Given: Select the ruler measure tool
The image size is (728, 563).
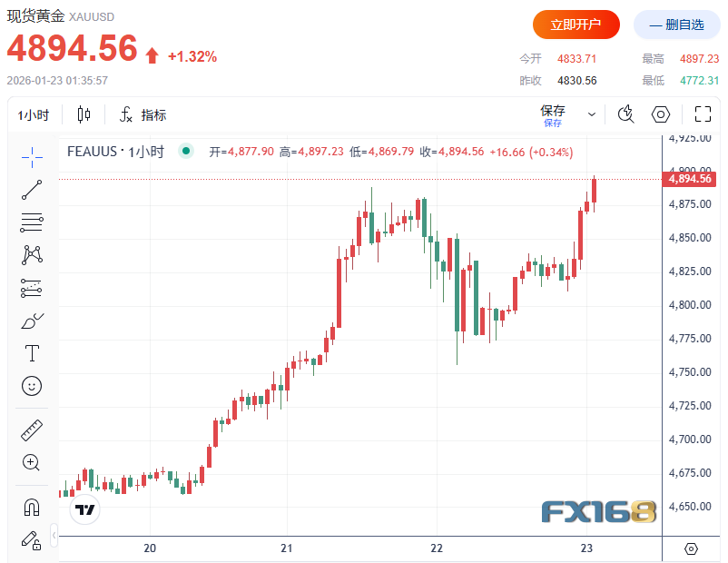Looking at the screenshot, I should [32, 430].
